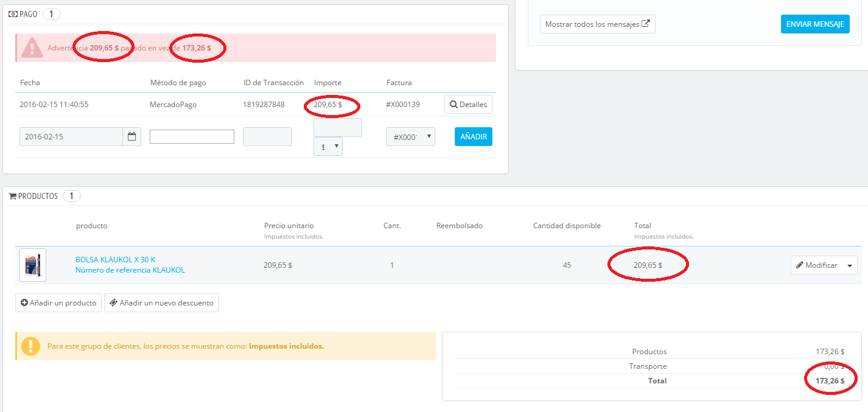Screen dimensions: 868x412
Task: Click the Pago money icon in header
Action: click(x=13, y=14)
